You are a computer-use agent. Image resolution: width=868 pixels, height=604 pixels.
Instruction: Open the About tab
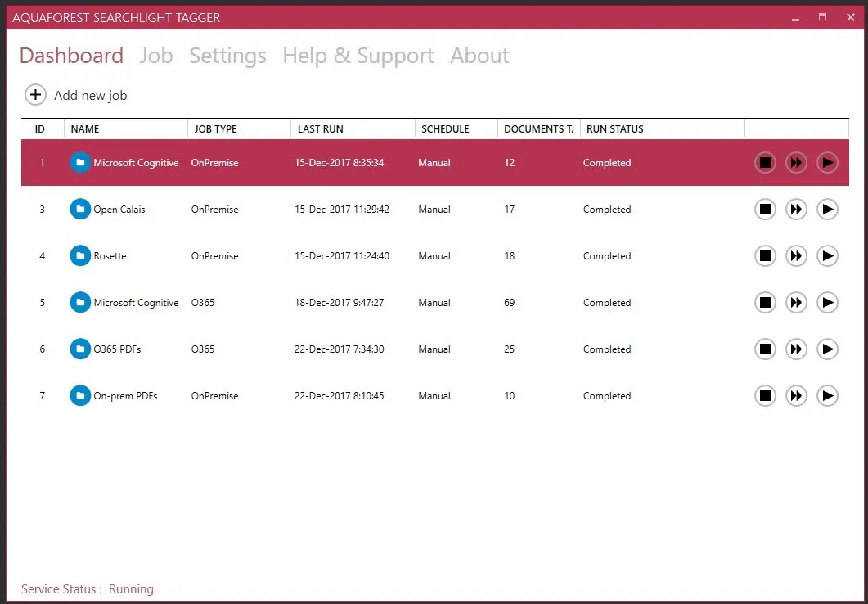tap(479, 56)
